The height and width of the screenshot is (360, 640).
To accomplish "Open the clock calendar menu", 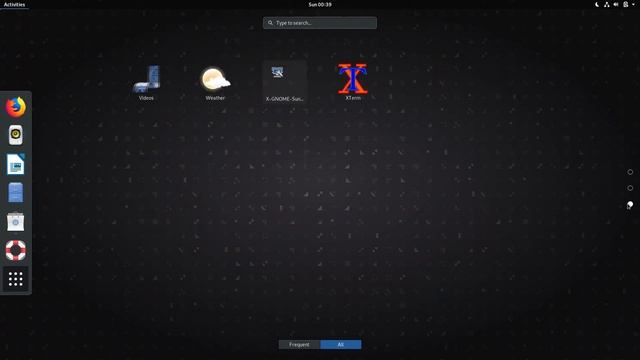I will 320,4.
